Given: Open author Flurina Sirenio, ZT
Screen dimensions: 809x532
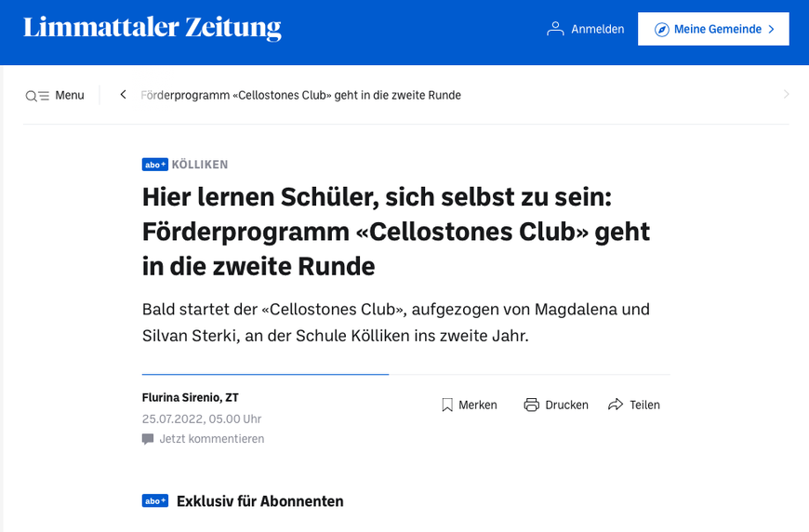Looking at the screenshot, I should [x=190, y=397].
